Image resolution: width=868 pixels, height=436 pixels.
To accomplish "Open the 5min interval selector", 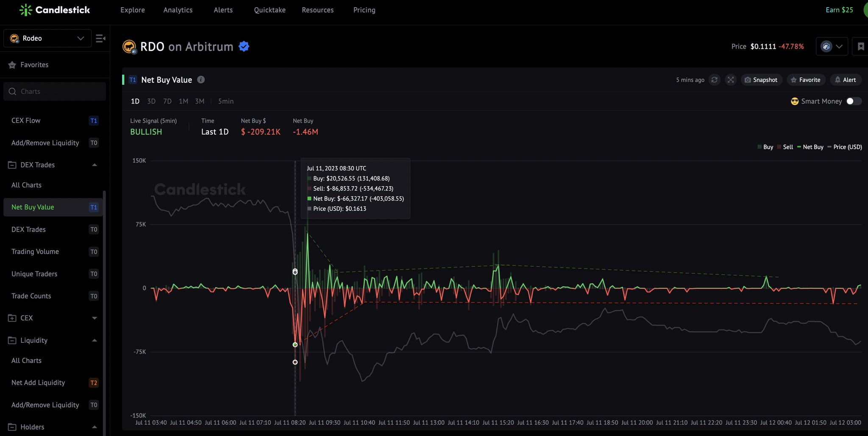I will pyautogui.click(x=226, y=101).
